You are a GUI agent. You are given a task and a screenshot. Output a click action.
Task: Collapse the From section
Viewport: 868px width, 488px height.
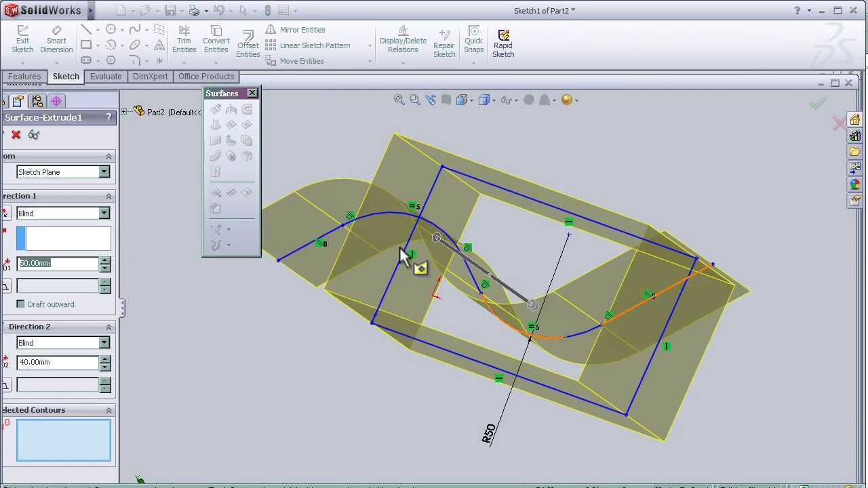click(x=108, y=157)
